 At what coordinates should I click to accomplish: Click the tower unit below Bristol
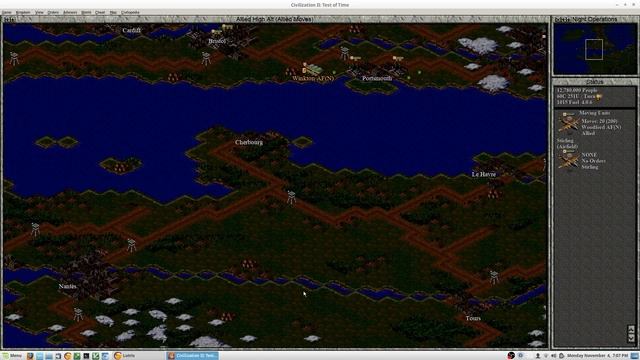pyautogui.click(x=206, y=58)
